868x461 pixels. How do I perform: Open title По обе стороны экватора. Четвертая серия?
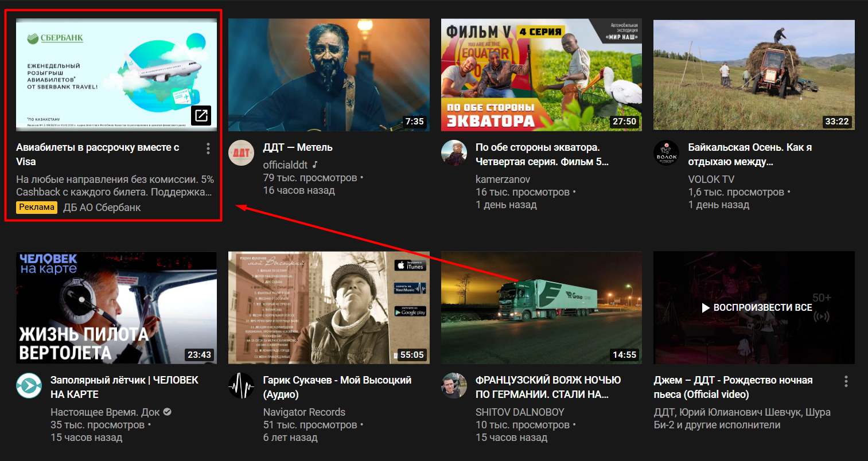pos(542,154)
